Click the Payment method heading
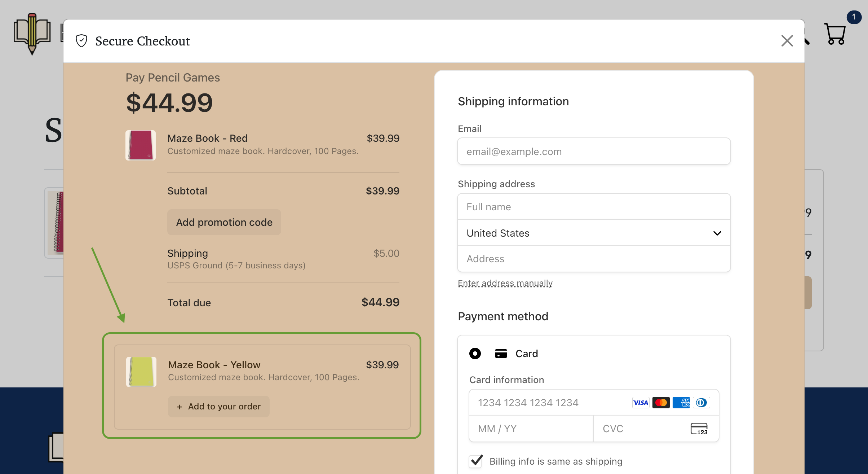 [503, 316]
